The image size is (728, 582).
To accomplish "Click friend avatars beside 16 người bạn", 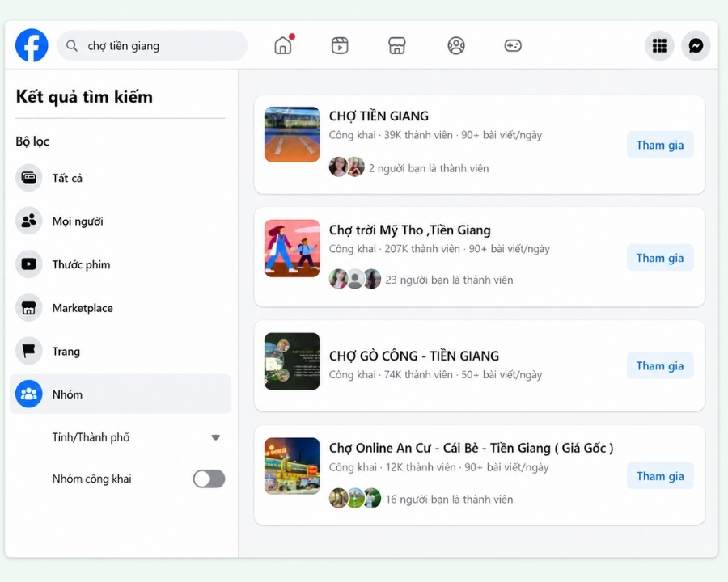I will (355, 499).
